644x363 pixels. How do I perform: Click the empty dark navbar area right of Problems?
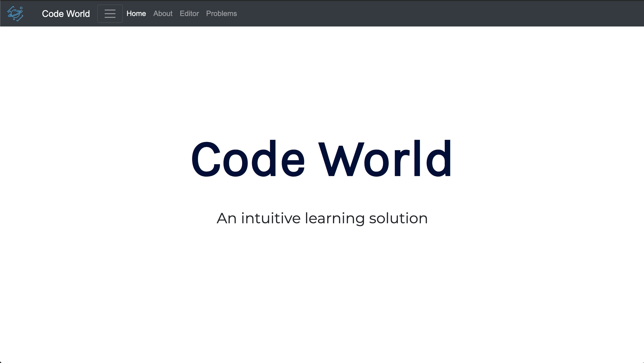(425, 13)
